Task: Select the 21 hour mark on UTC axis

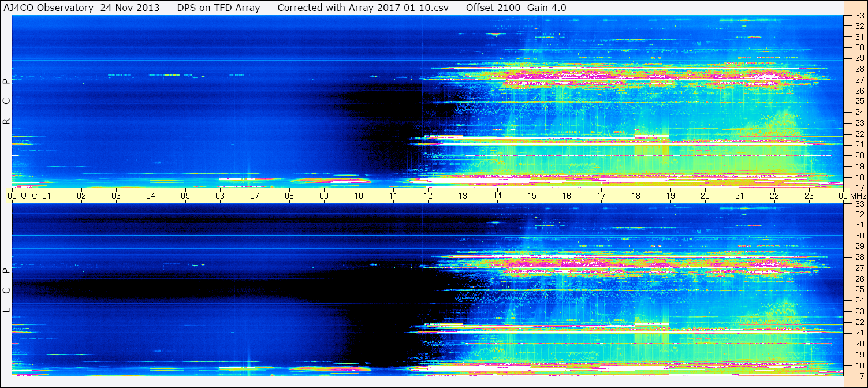Action: 740,196
